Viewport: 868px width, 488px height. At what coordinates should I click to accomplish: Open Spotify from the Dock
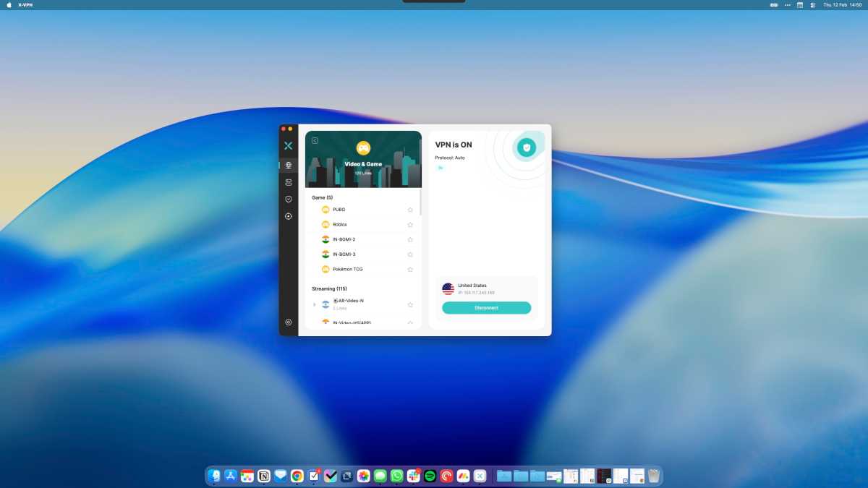point(430,476)
